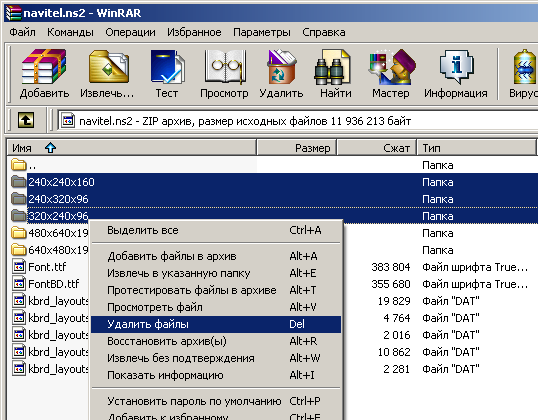
Task: Open the Просмотр book icon
Action: pyautogui.click(x=225, y=67)
